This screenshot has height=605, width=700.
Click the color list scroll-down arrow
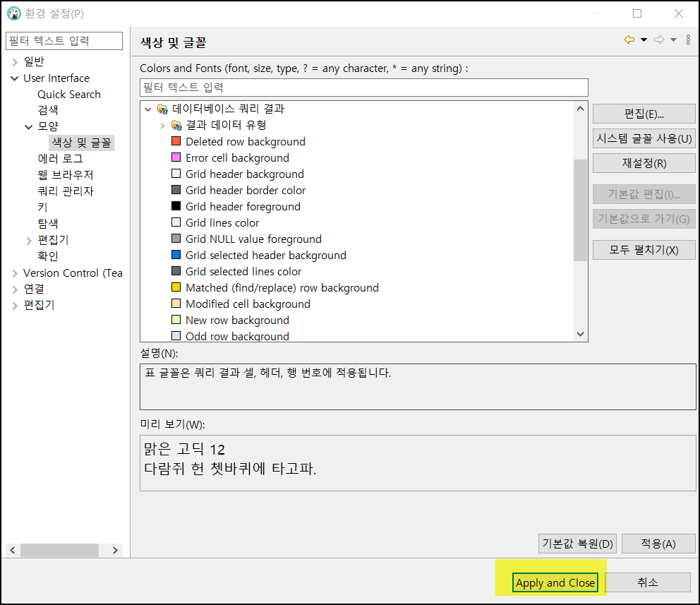pos(580,334)
